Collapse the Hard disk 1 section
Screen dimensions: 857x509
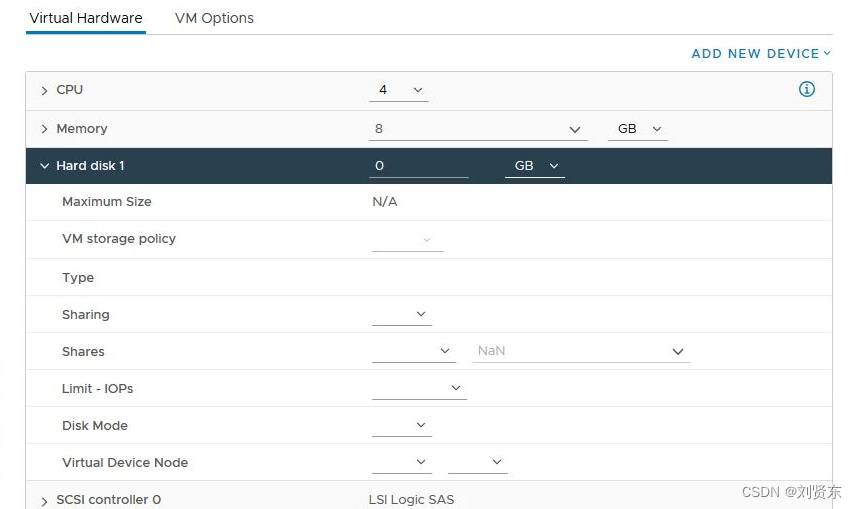click(x=44, y=166)
